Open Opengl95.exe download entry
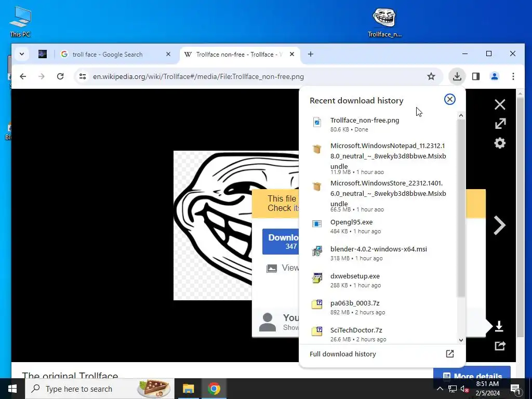The width and height of the screenshot is (532, 399). point(378,227)
